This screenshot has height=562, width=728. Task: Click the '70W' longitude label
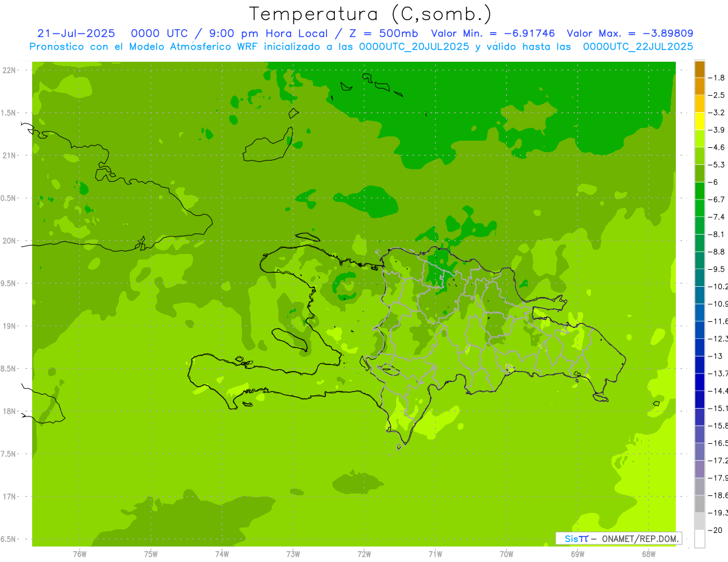[507, 554]
